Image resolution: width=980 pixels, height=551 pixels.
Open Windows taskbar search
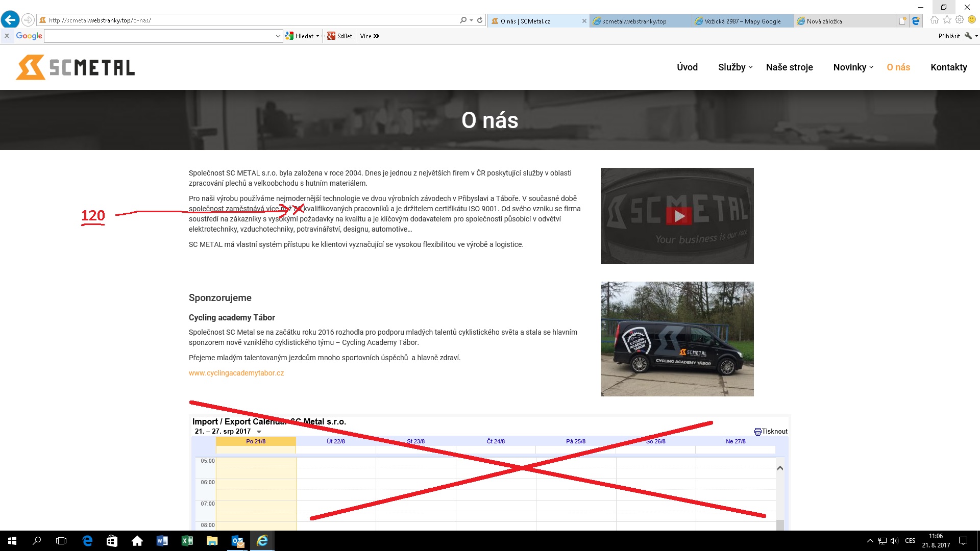(x=37, y=541)
